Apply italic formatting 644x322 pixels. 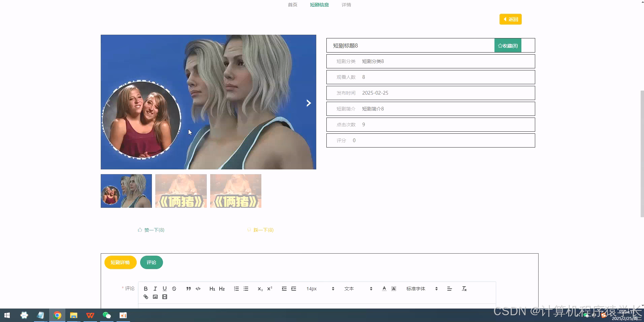pos(155,289)
